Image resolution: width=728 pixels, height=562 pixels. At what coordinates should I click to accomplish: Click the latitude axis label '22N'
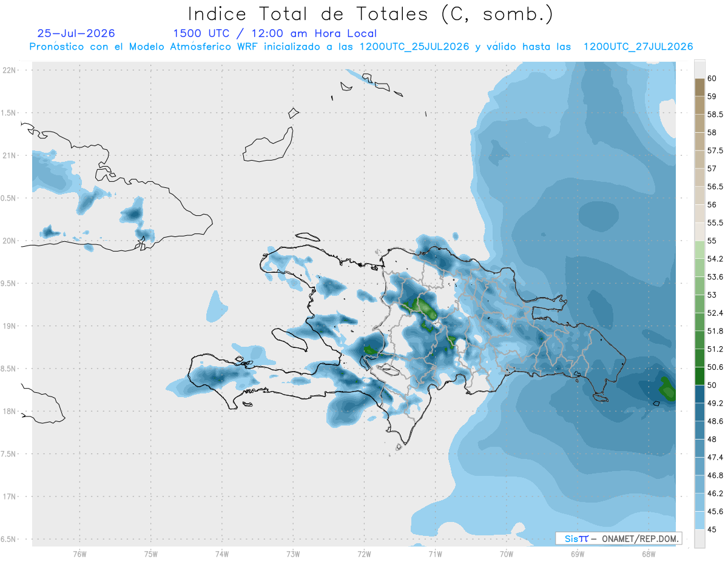coord(10,70)
